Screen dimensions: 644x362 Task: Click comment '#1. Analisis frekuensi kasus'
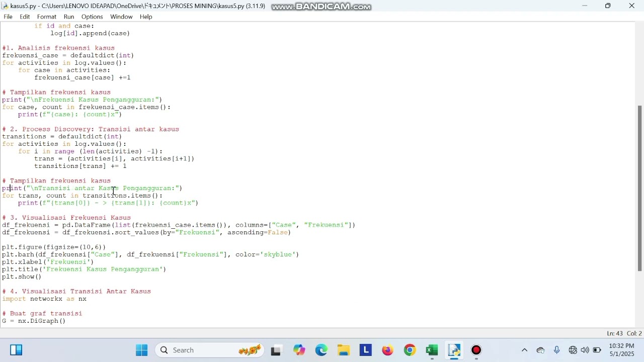pos(58,48)
